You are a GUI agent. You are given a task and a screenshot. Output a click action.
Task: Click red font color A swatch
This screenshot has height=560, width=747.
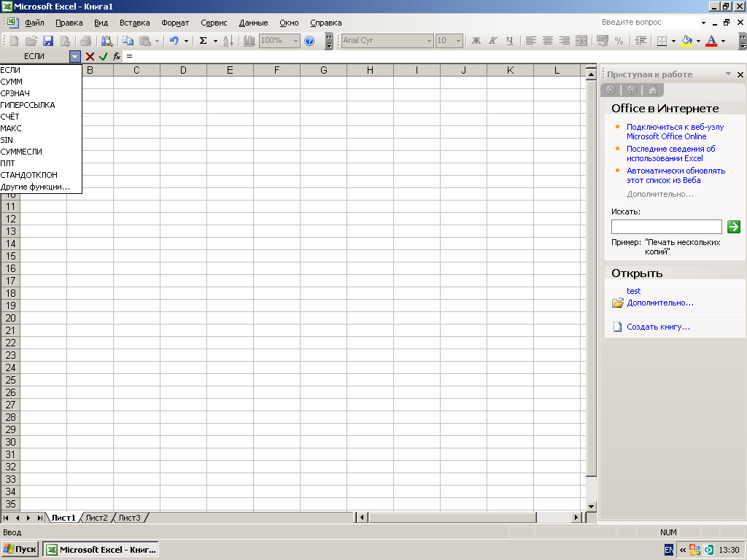point(711,41)
